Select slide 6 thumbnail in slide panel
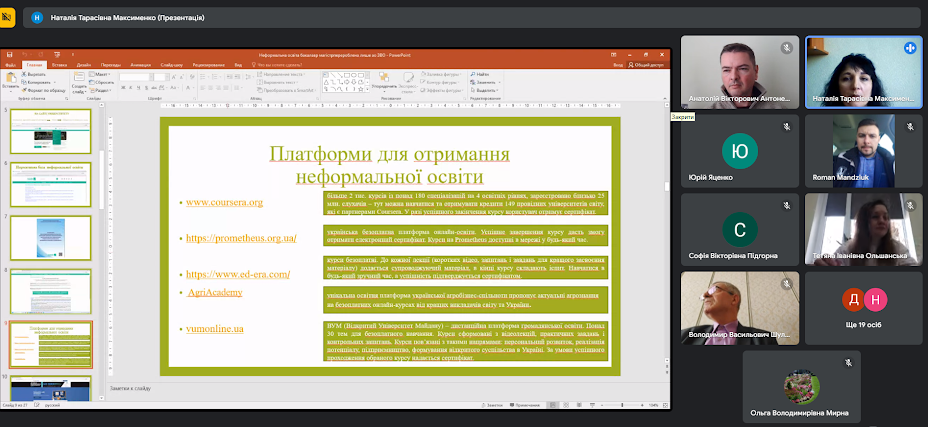 tap(50, 184)
